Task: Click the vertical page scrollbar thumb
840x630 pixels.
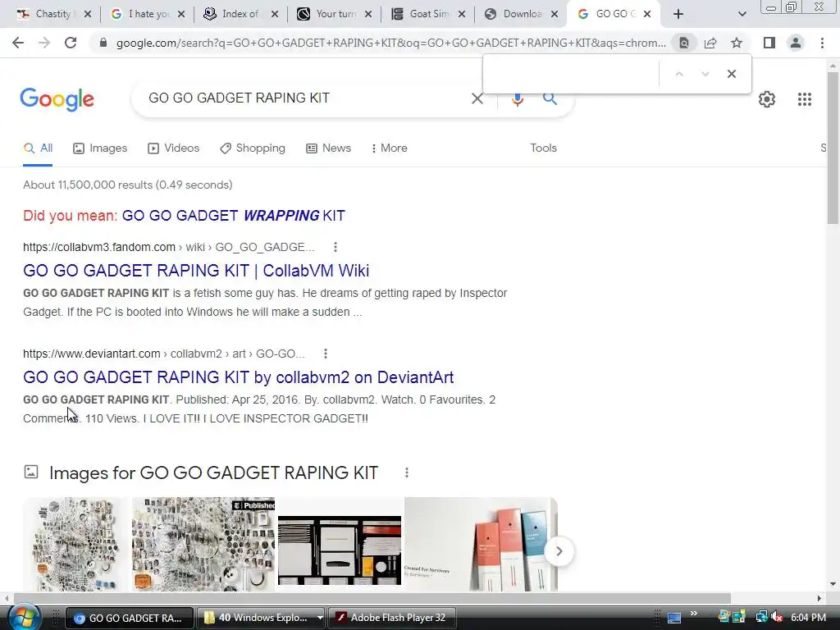Action: [833, 148]
